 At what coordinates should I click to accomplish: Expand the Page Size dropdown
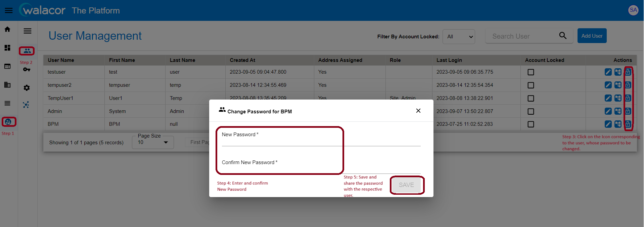click(153, 142)
